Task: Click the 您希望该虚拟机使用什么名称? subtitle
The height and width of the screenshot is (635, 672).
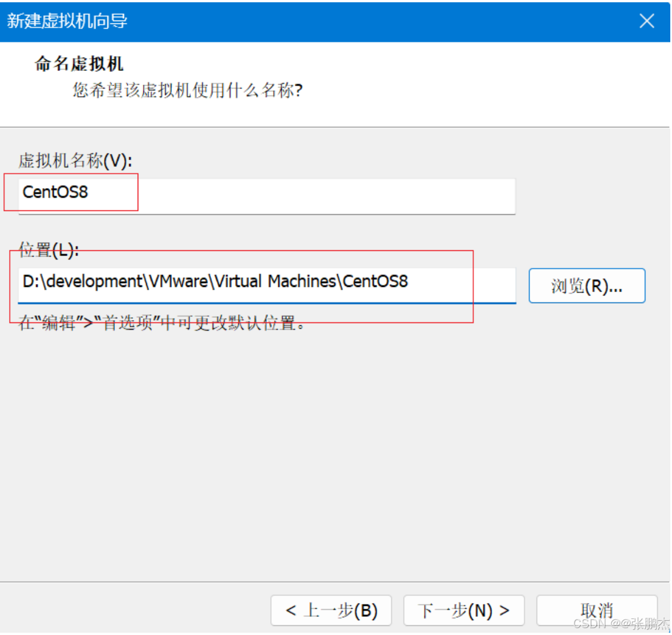Action: (187, 90)
